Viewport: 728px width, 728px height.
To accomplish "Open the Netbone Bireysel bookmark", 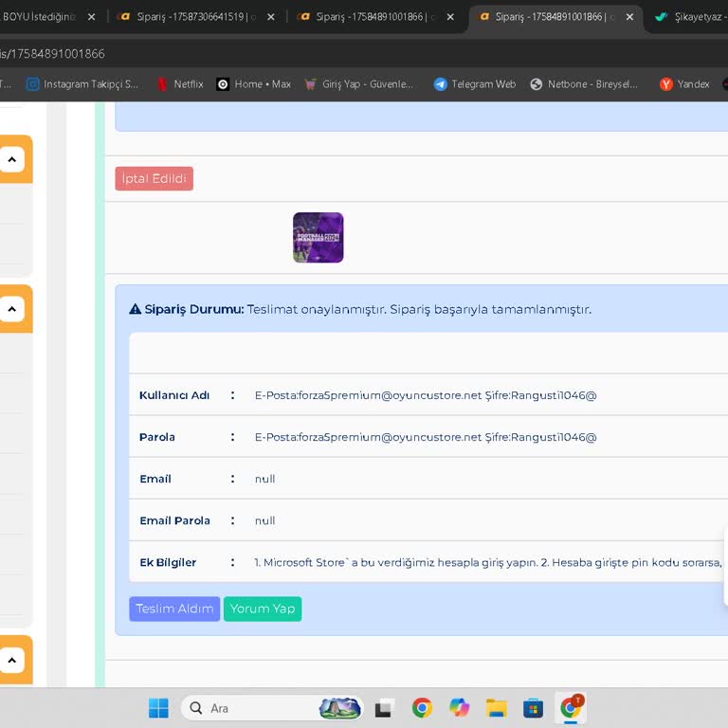I will pos(584,84).
